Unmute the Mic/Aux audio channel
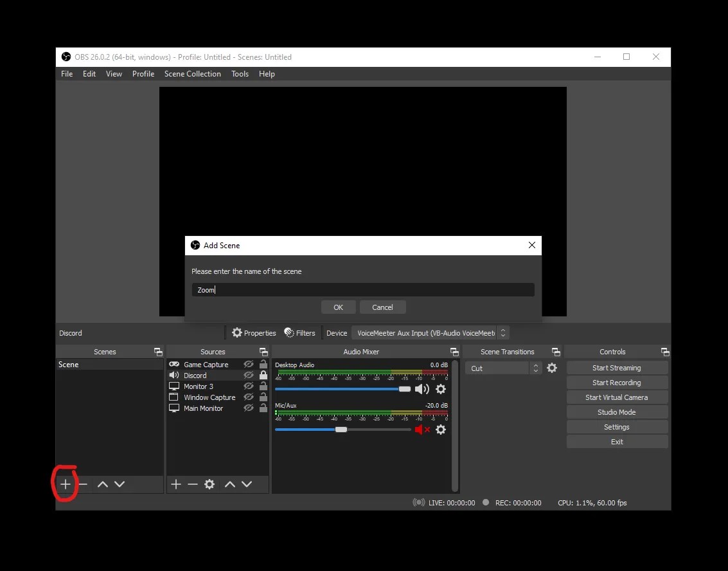 [423, 430]
